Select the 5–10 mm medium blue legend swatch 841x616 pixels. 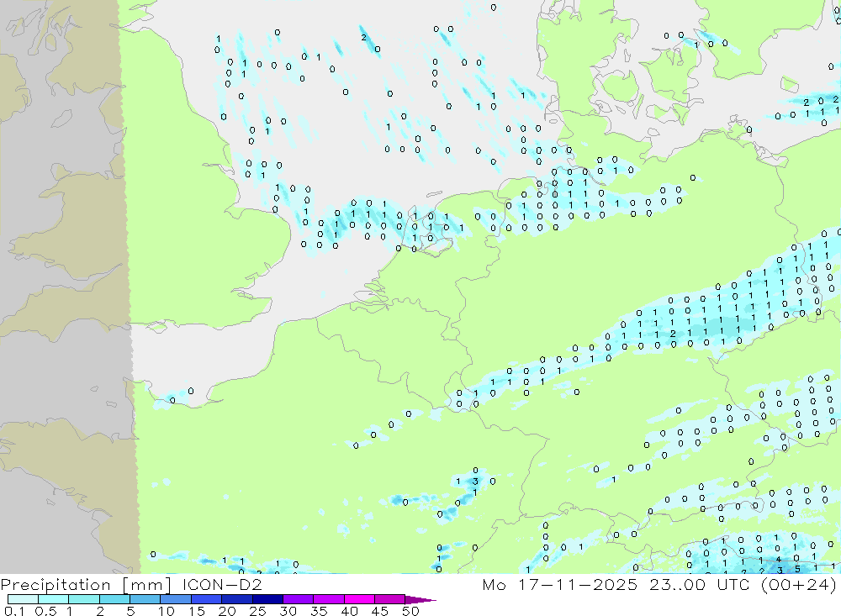tap(145, 599)
